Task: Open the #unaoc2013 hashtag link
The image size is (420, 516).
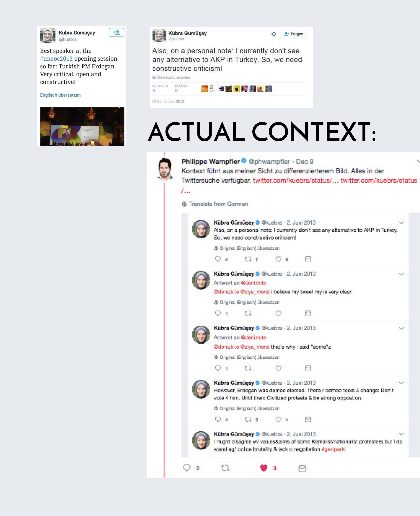Action: [x=56, y=59]
